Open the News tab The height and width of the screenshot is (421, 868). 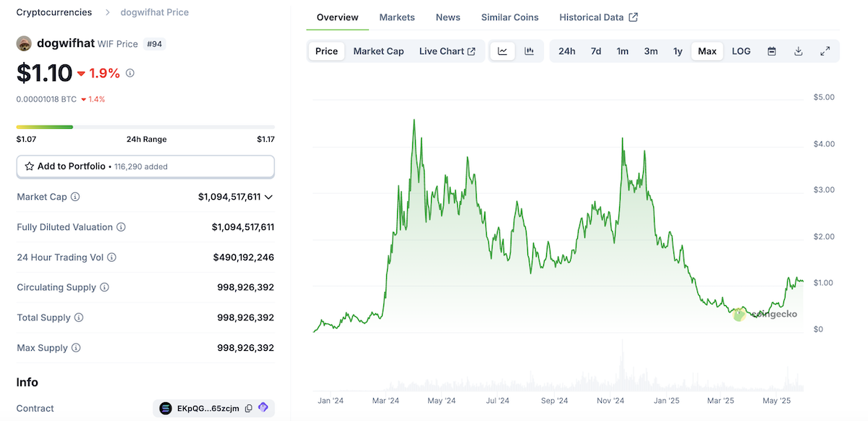pyautogui.click(x=448, y=17)
